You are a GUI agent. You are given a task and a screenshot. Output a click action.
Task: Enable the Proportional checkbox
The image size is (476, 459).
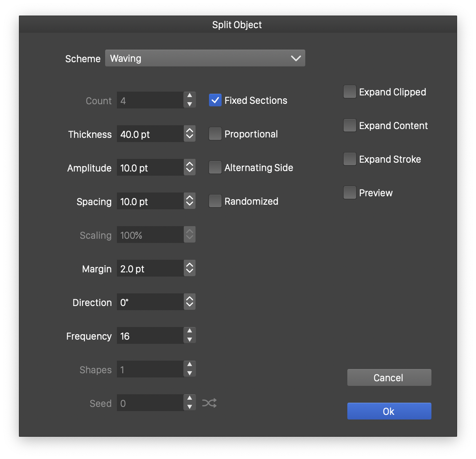point(215,134)
